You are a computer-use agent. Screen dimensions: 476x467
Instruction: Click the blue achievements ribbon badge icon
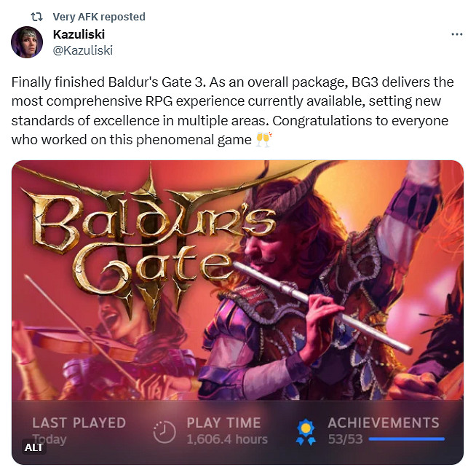click(x=306, y=432)
